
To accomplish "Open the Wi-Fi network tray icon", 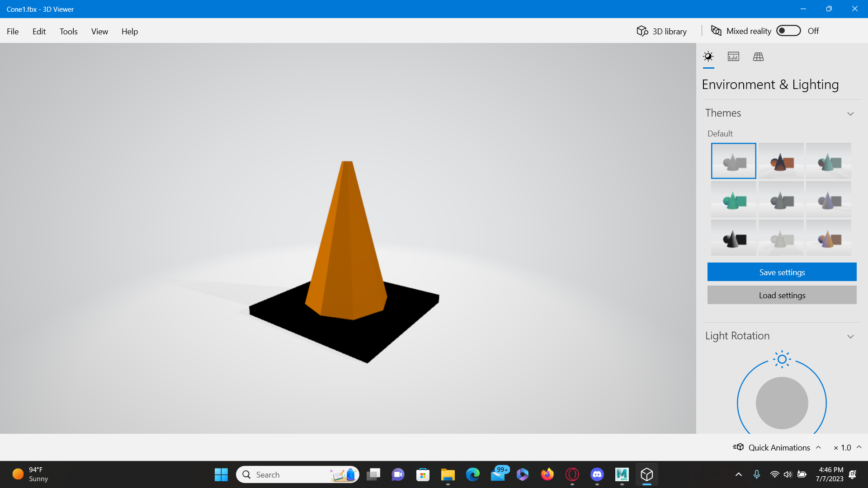I will tap(774, 474).
